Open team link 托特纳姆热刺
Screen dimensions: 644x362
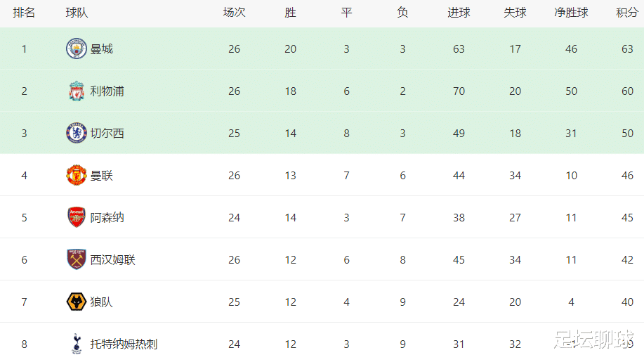(x=124, y=344)
